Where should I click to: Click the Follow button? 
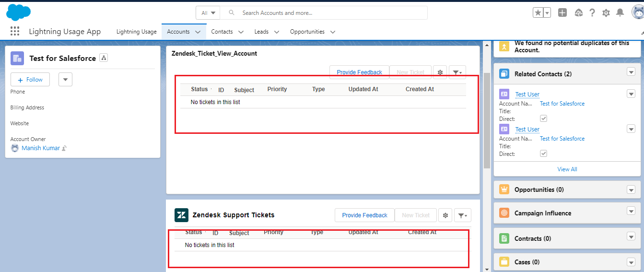click(x=30, y=80)
